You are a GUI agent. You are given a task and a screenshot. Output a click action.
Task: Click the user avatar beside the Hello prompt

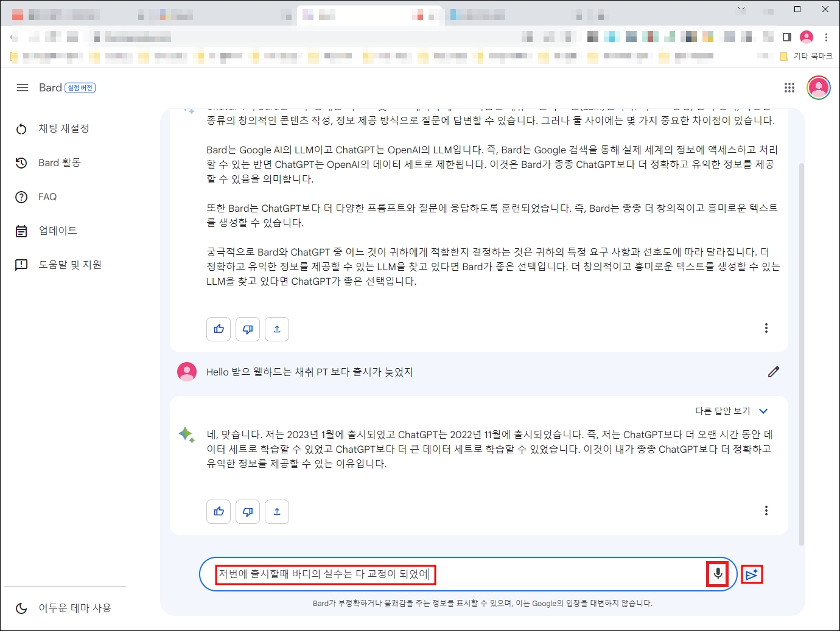[x=187, y=372]
